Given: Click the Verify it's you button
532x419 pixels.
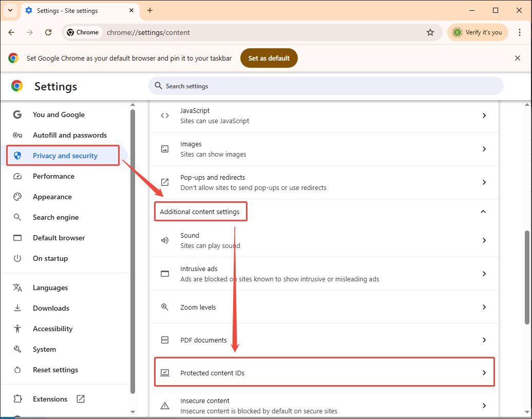Looking at the screenshot, I should click(478, 32).
